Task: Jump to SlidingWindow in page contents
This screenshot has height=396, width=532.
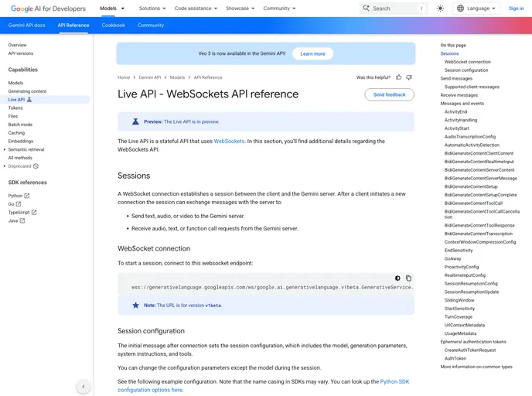Action: [459, 300]
